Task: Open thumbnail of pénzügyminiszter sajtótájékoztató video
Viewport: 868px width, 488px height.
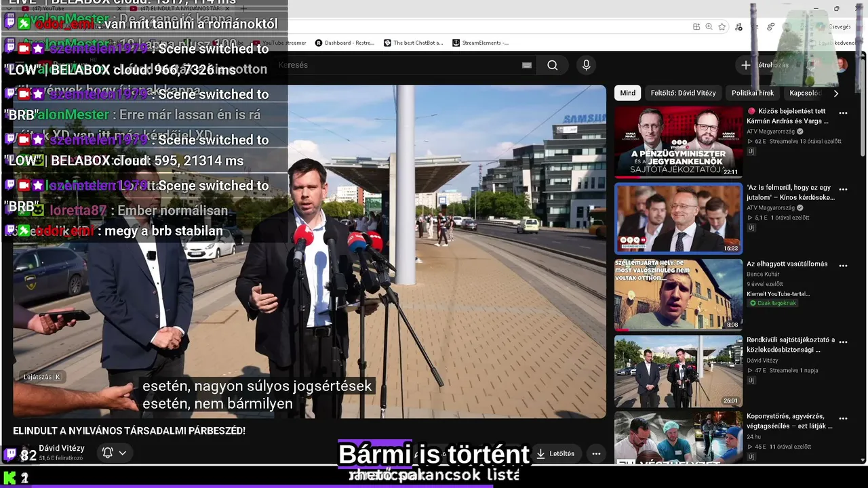Action: click(678, 142)
